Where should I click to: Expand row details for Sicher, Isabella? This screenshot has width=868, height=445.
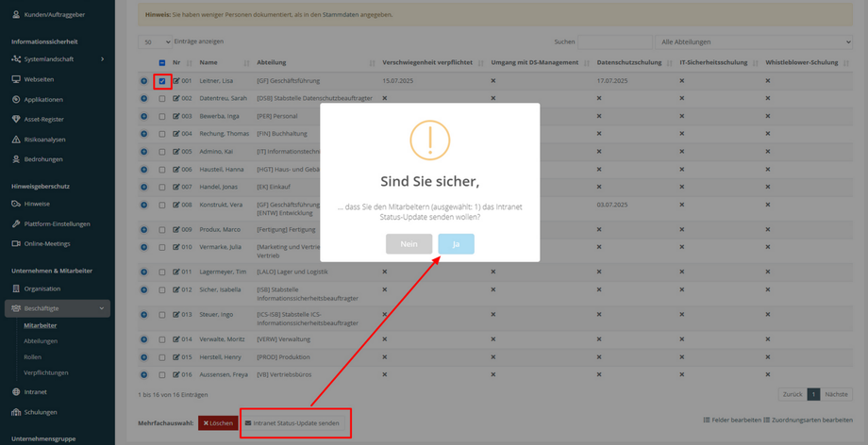pos(144,289)
